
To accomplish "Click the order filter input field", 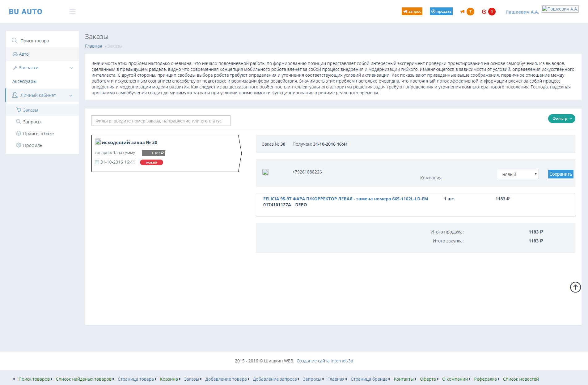I will [x=161, y=121].
